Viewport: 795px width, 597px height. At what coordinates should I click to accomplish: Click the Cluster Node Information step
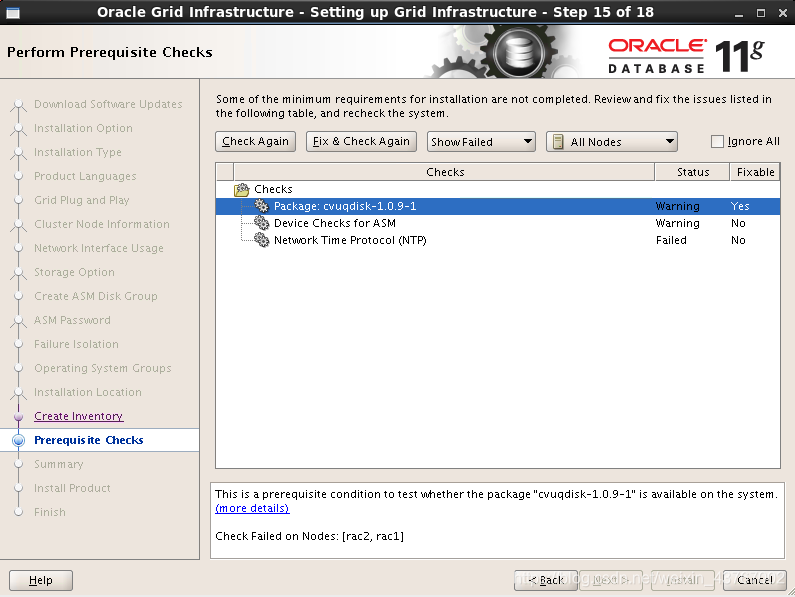(101, 224)
